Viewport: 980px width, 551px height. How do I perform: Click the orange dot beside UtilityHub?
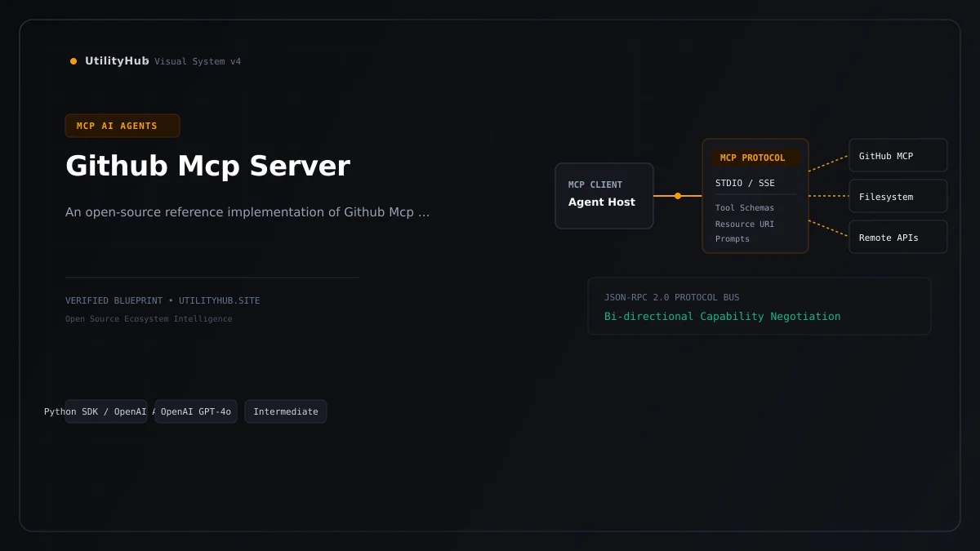click(x=73, y=61)
